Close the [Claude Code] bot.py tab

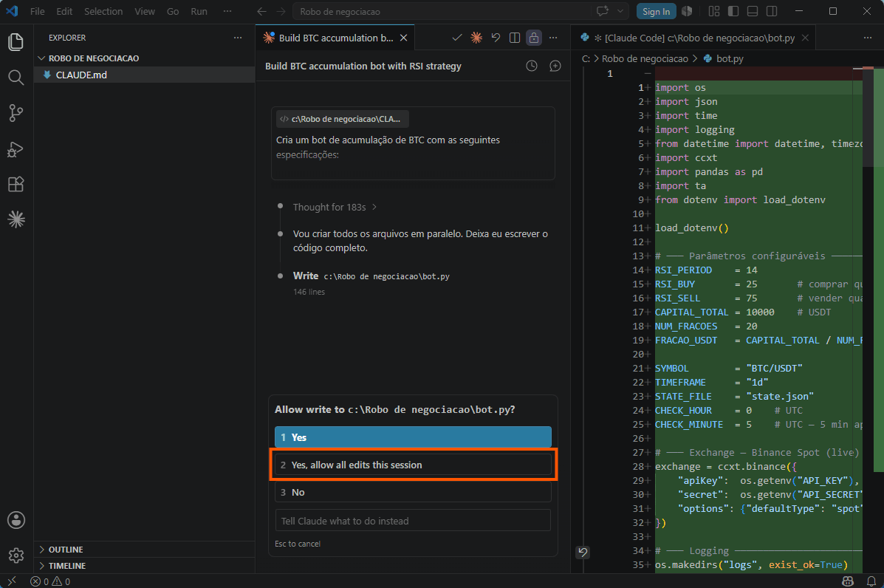pos(805,38)
